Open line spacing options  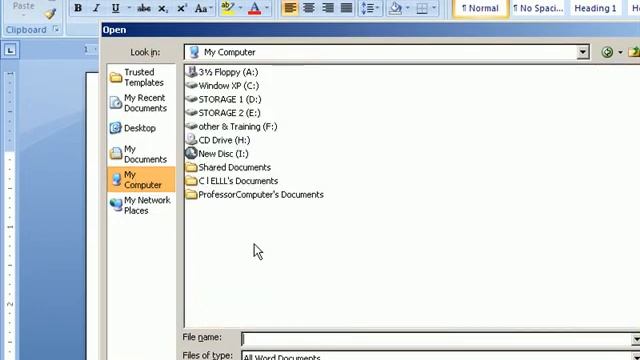click(x=370, y=8)
